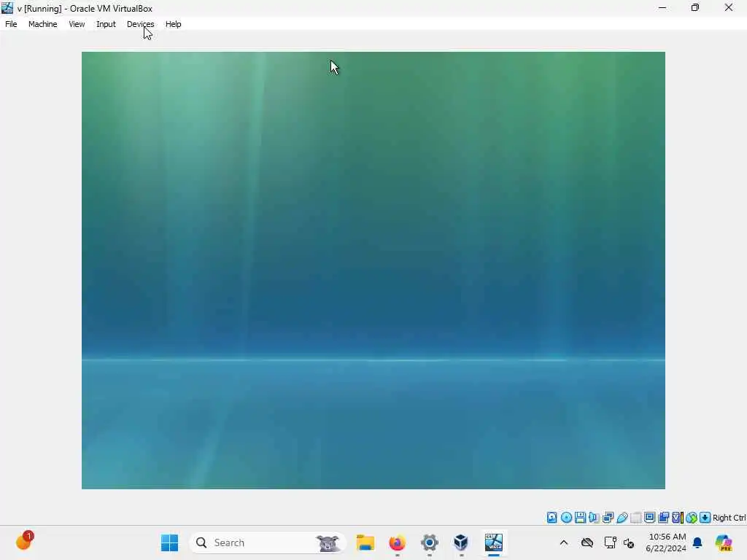Click the USB devices status icon
The width and height of the screenshot is (747, 560).
tap(622, 518)
